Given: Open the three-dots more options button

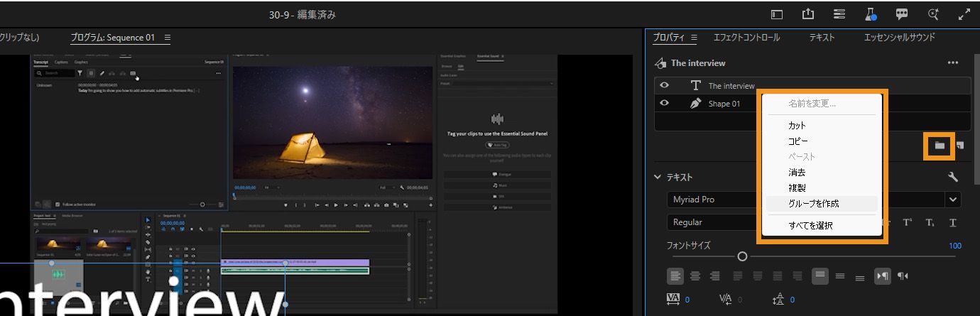Looking at the screenshot, I should (x=953, y=62).
